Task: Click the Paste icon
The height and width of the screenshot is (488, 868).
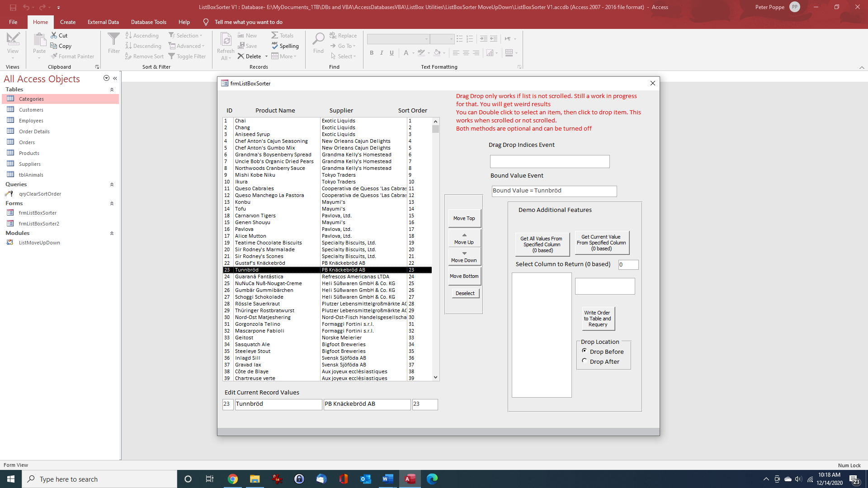Action: [x=39, y=40]
